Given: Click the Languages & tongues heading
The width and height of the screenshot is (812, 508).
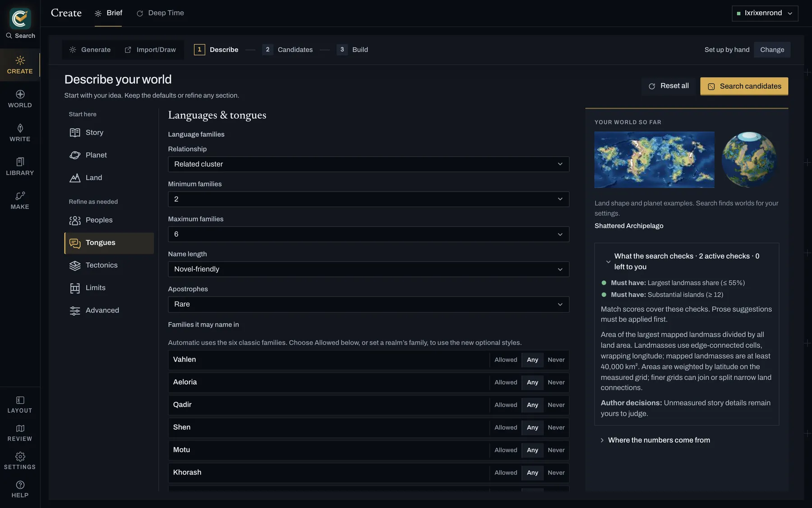Looking at the screenshot, I should pos(217,115).
